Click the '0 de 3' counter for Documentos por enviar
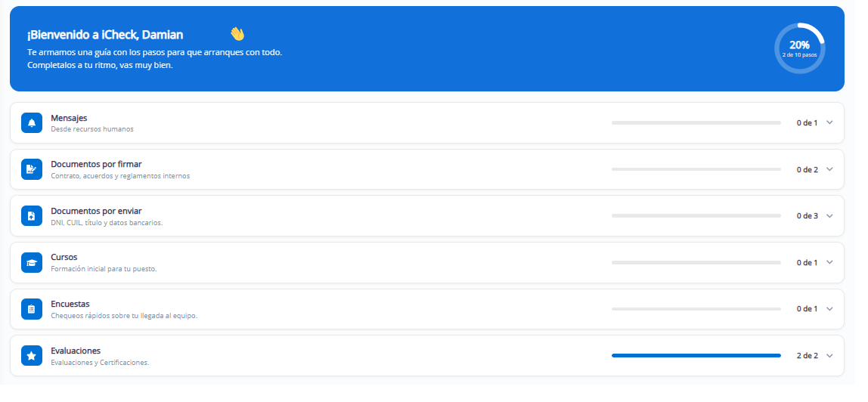The height and width of the screenshot is (402, 868). pyautogui.click(x=807, y=215)
